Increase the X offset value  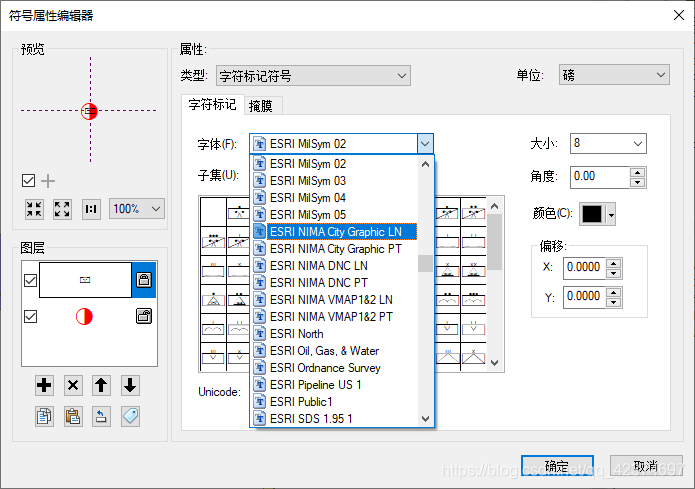(x=613, y=263)
